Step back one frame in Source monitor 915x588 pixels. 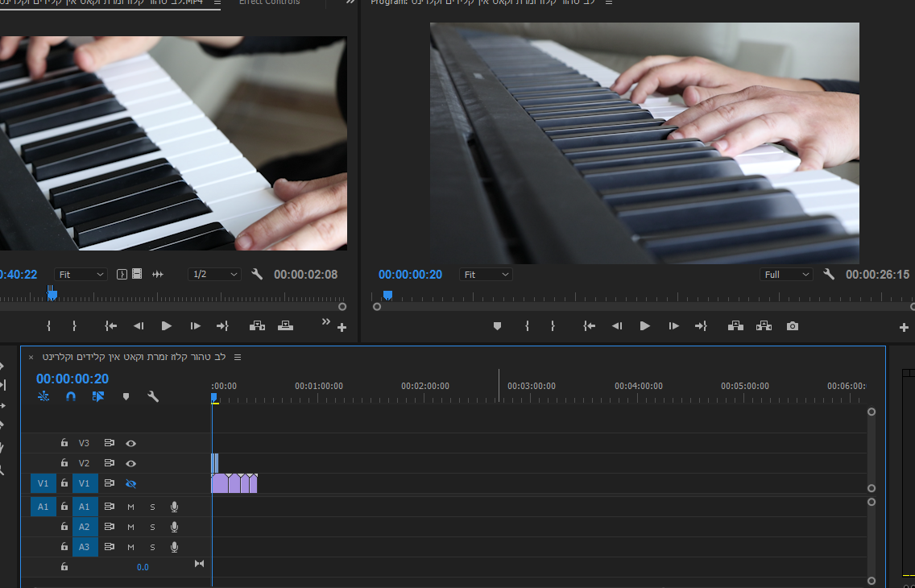pyautogui.click(x=139, y=326)
